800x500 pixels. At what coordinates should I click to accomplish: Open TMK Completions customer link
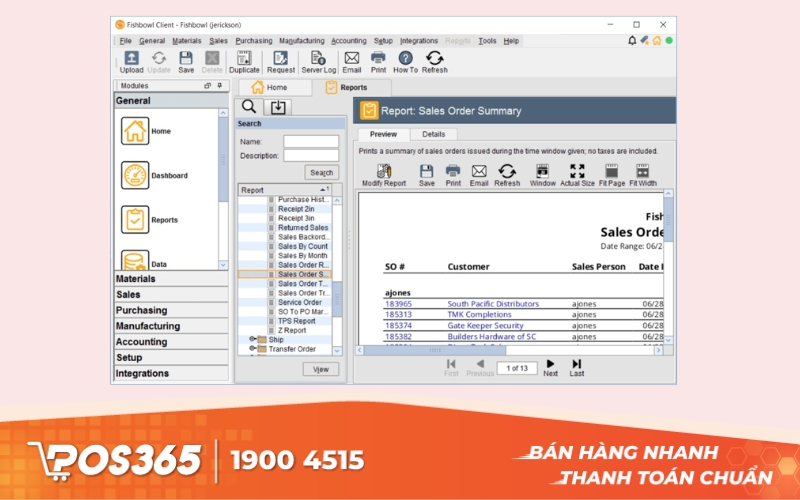pos(479,315)
